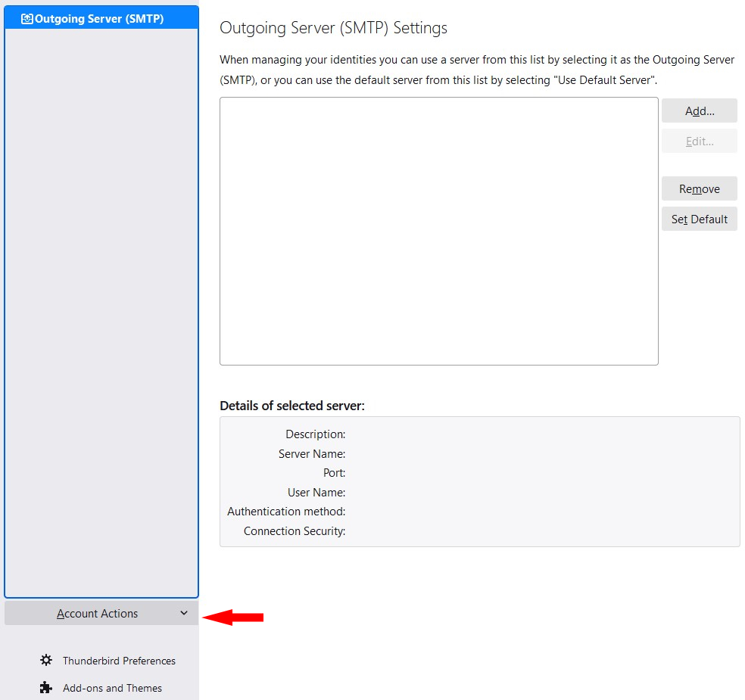Screen dimensions: 745x700
Task: Click inside the empty SMTP server list
Action: pyautogui.click(x=438, y=231)
